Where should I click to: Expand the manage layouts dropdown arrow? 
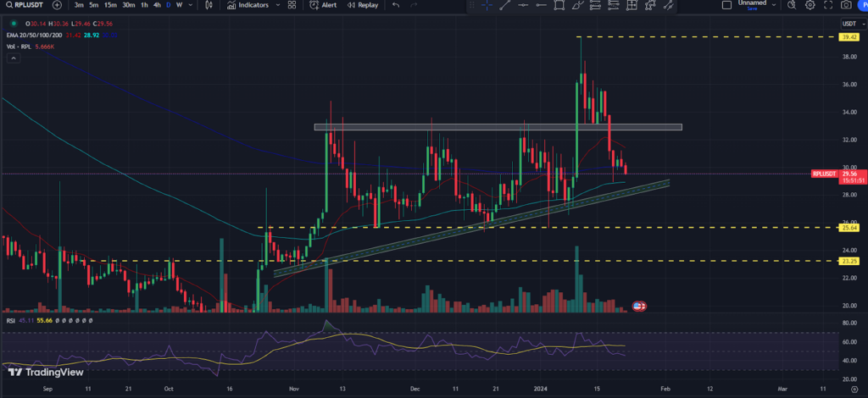[x=774, y=5]
